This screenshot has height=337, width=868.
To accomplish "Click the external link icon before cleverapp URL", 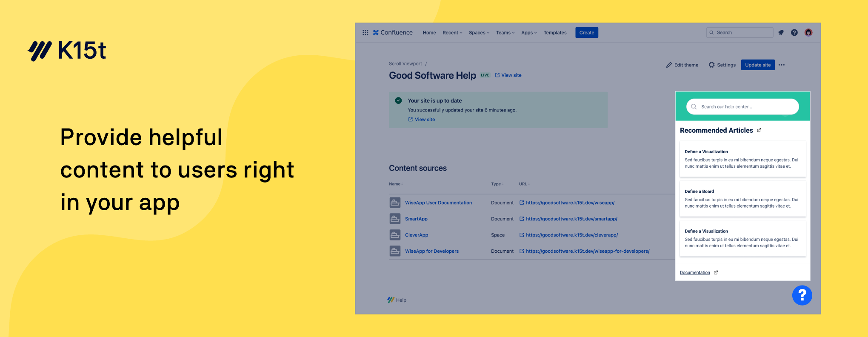I will pyautogui.click(x=522, y=235).
